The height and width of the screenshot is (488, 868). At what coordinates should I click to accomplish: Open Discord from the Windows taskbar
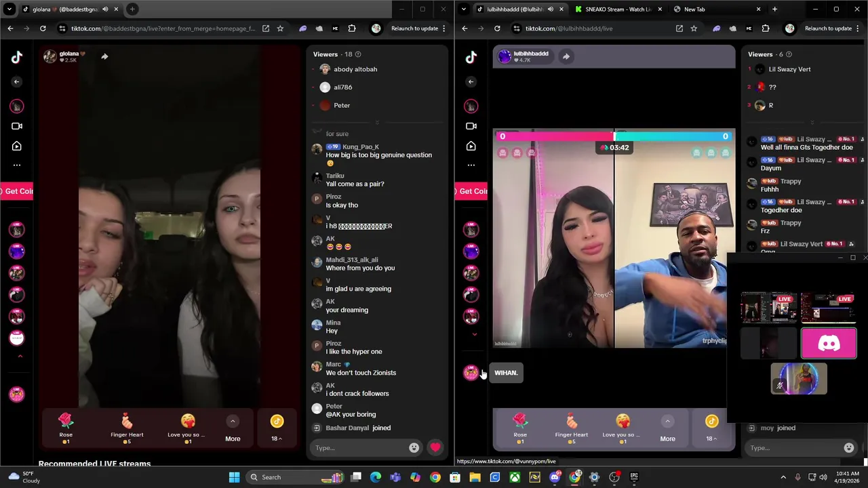click(555, 477)
